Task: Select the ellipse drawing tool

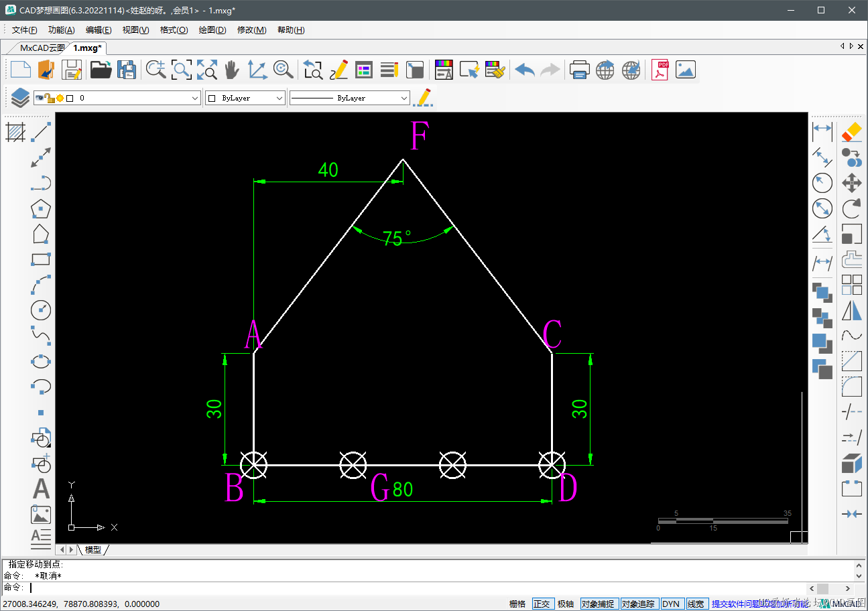Action: coord(41,361)
